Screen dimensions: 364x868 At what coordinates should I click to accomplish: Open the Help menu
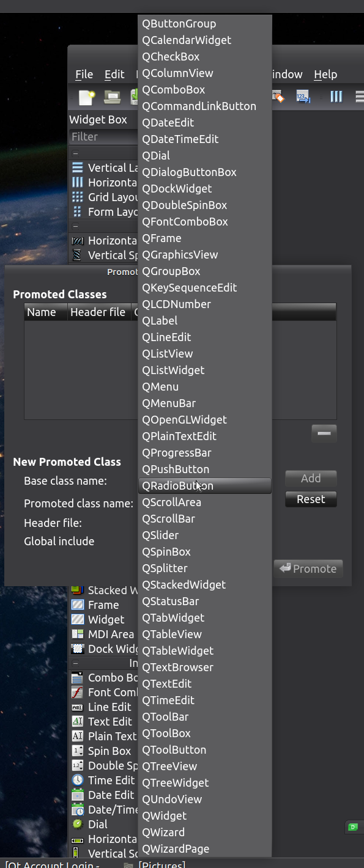[x=325, y=74]
